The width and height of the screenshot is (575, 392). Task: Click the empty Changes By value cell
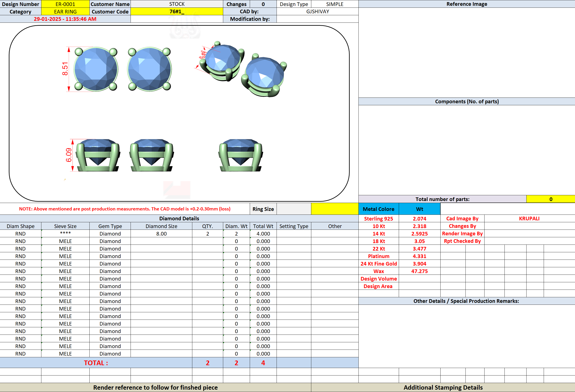(529, 226)
